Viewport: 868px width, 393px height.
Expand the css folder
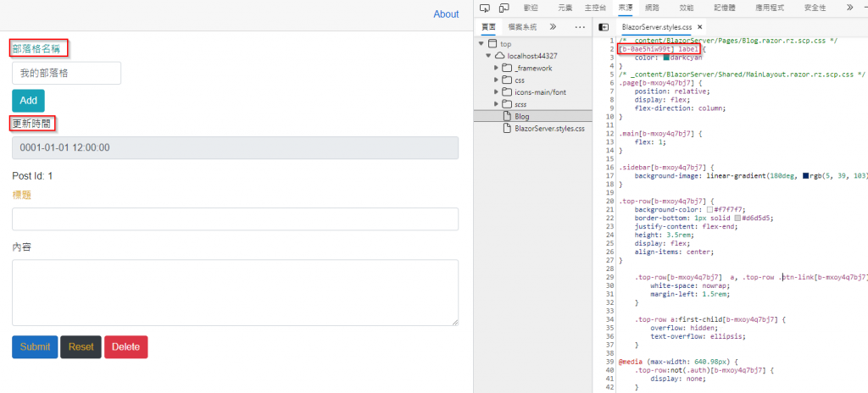(x=497, y=80)
